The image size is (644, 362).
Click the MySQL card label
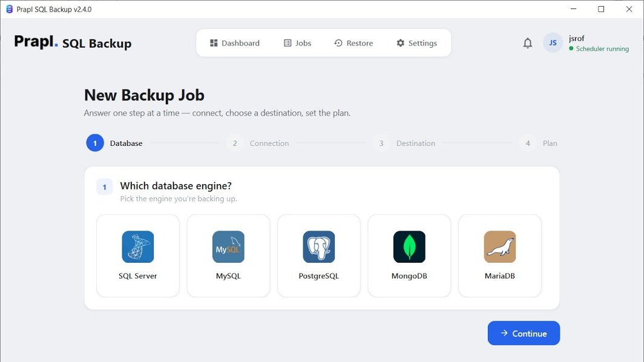click(228, 276)
